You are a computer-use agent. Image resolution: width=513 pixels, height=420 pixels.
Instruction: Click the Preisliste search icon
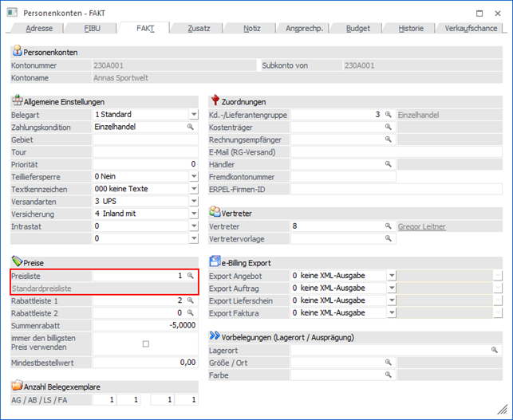pyautogui.click(x=191, y=276)
